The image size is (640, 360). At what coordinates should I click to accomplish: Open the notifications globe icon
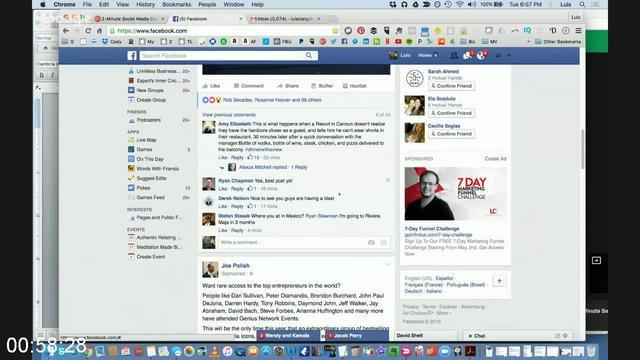tap(482, 56)
